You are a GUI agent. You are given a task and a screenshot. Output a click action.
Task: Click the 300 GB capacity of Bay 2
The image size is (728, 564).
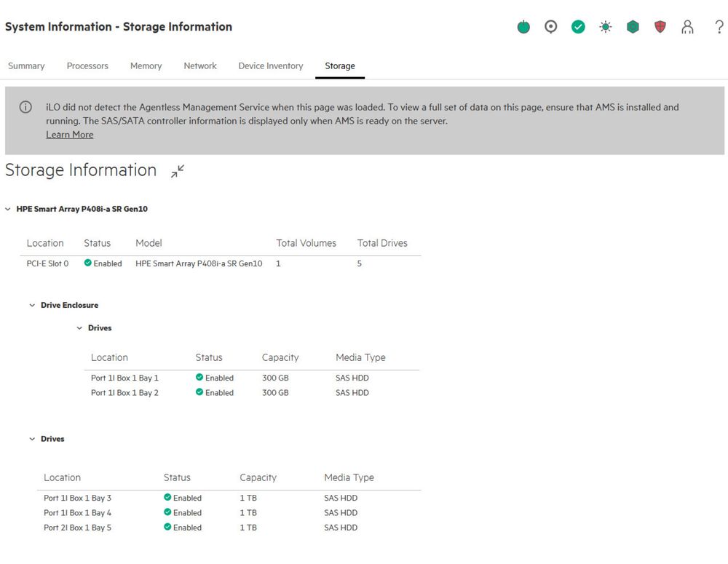point(275,393)
